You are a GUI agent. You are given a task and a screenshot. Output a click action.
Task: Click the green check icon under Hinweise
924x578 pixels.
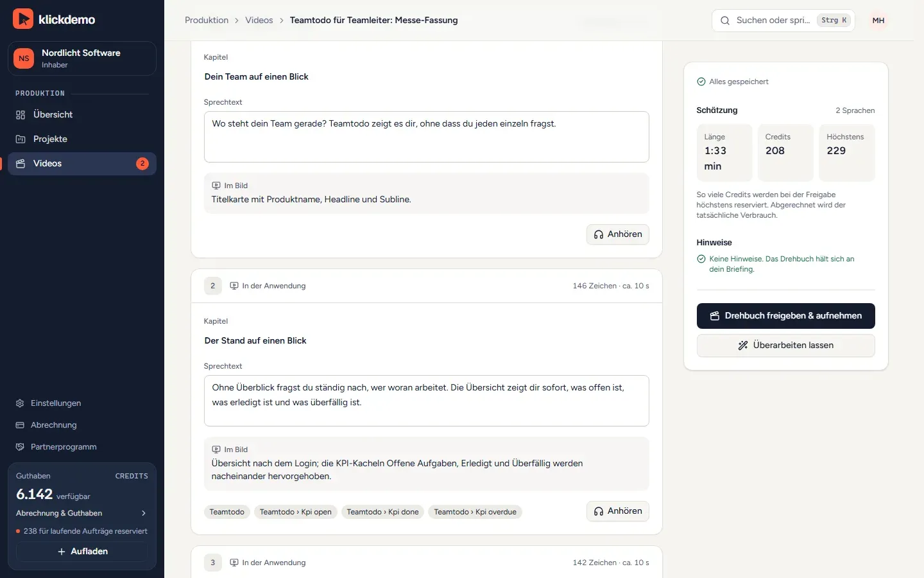point(701,259)
